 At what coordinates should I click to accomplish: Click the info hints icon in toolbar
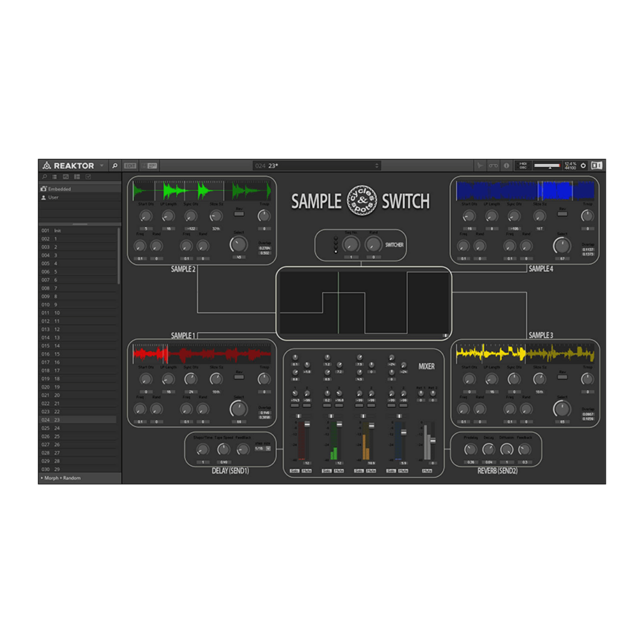tap(506, 166)
